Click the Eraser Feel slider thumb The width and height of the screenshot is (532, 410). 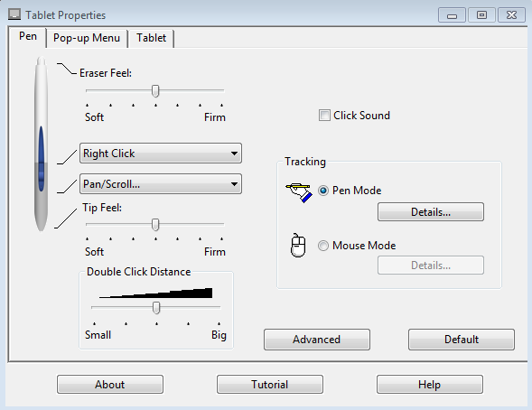point(155,91)
